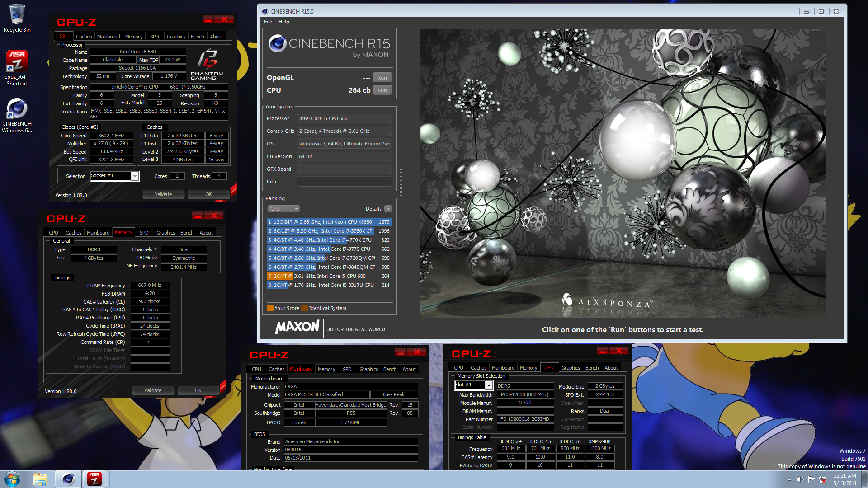Switch to Caches tab in top CPU-Z window

[84, 37]
